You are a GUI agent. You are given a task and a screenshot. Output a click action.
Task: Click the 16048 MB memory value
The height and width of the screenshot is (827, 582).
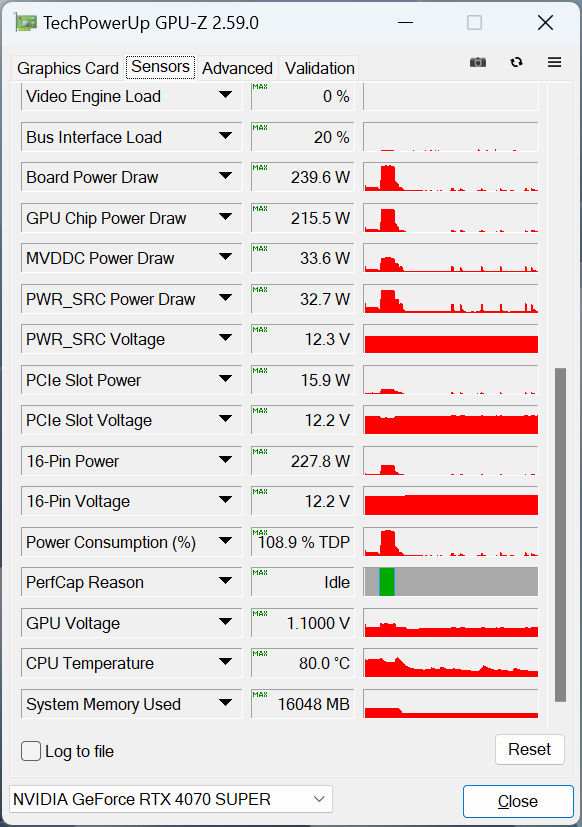pyautogui.click(x=303, y=704)
